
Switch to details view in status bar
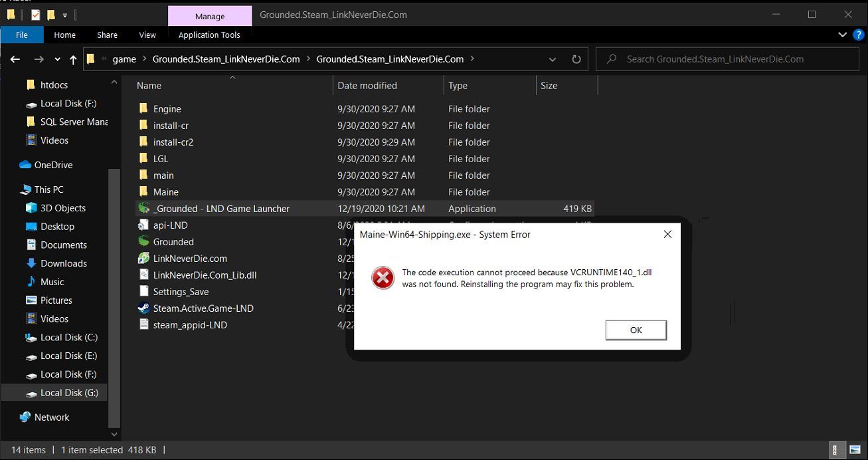(x=836, y=450)
